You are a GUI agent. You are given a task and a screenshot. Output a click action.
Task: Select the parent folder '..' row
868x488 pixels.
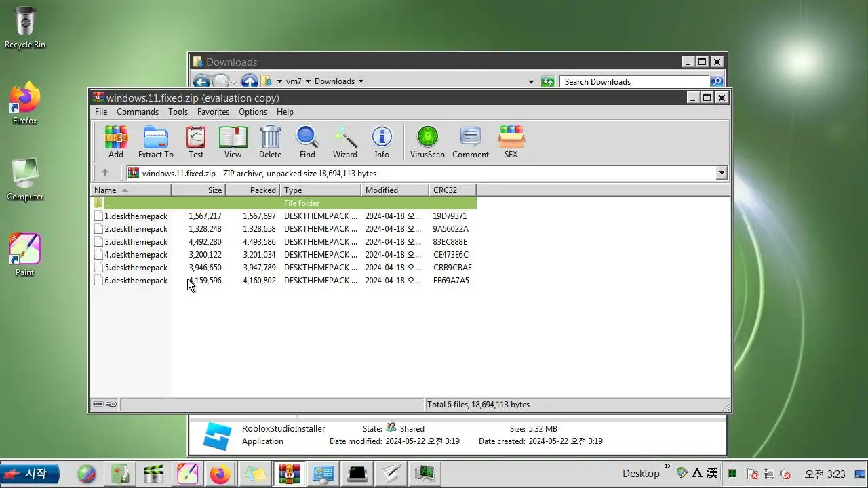283,203
